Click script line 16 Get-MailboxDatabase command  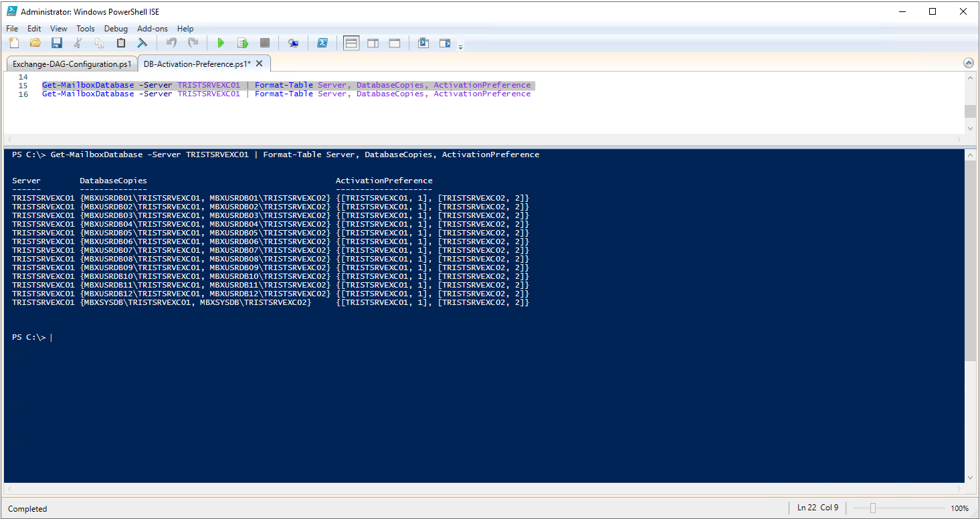point(286,94)
